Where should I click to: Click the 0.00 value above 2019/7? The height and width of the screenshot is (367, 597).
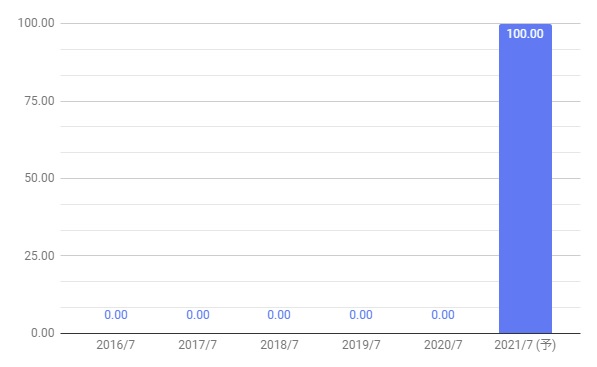(x=361, y=315)
